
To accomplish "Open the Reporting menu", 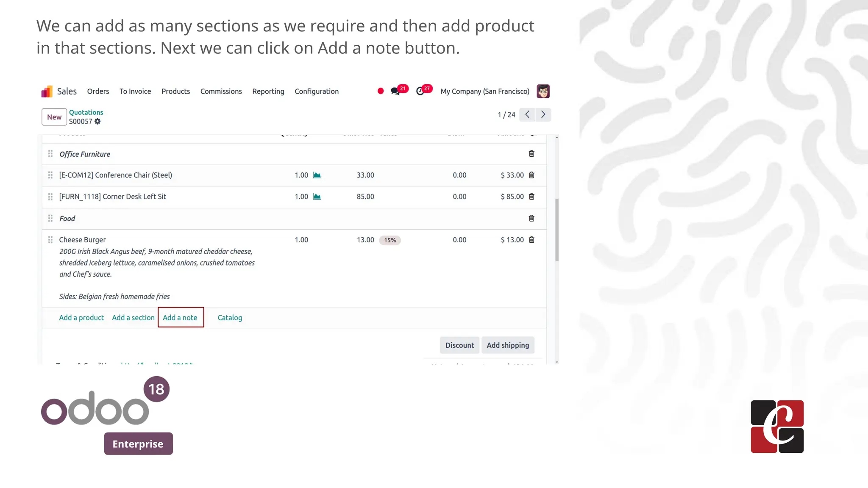I will [x=268, y=91].
